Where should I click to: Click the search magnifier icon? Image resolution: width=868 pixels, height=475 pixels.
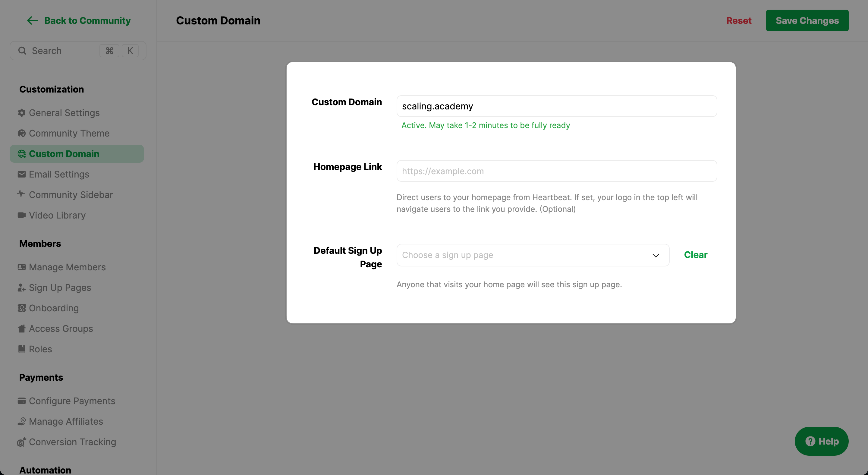(x=22, y=51)
